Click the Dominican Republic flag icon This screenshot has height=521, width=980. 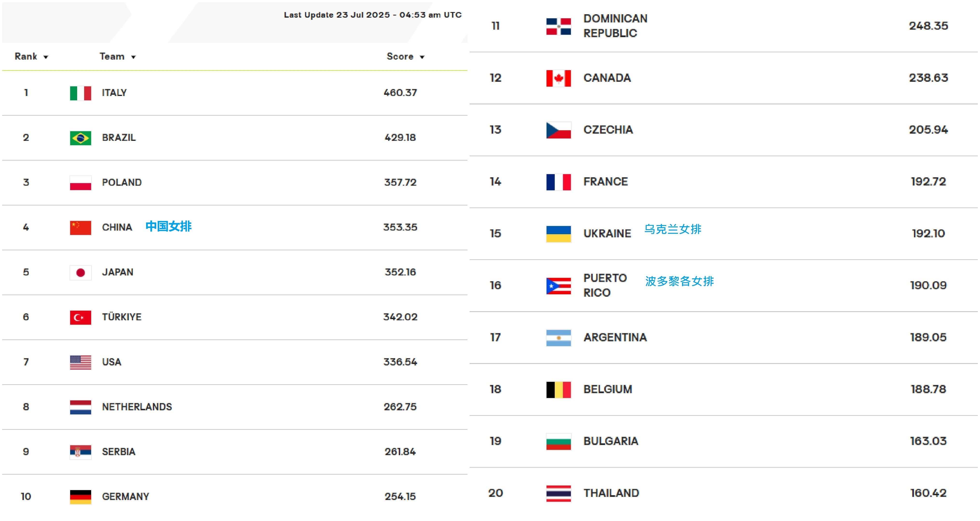(x=559, y=26)
